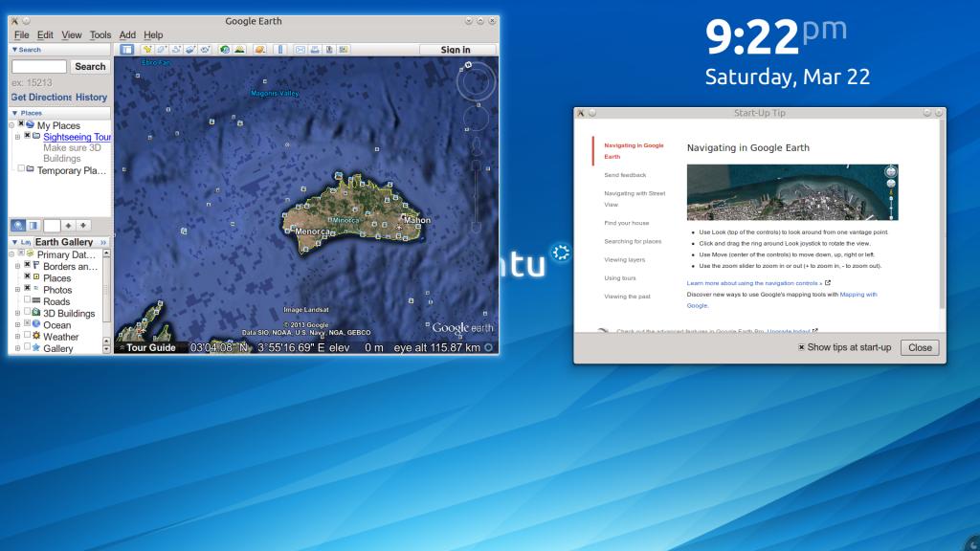This screenshot has height=551, width=980.
Task: Expand the 3D Buildings layer tree
Action: 17,313
